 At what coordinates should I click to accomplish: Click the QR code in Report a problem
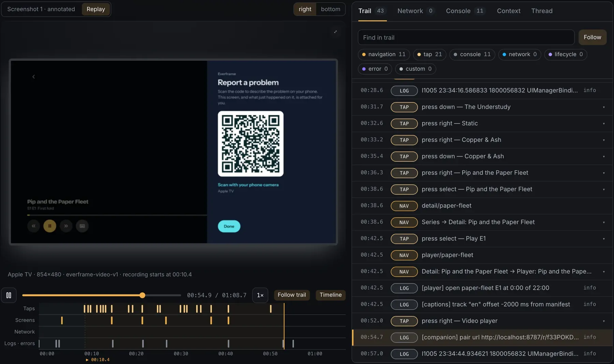tap(251, 144)
